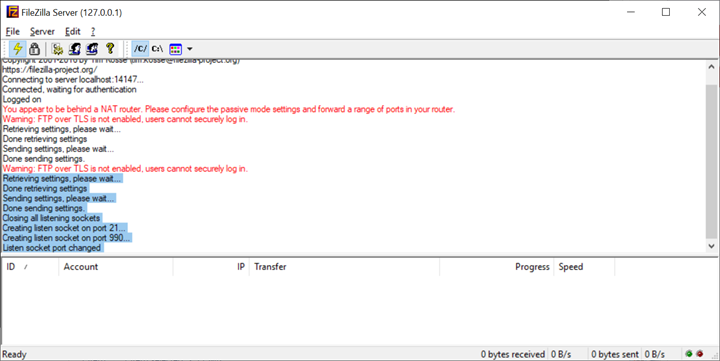Click the user list sorting icon
The image size is (720, 361).
click(x=175, y=49)
